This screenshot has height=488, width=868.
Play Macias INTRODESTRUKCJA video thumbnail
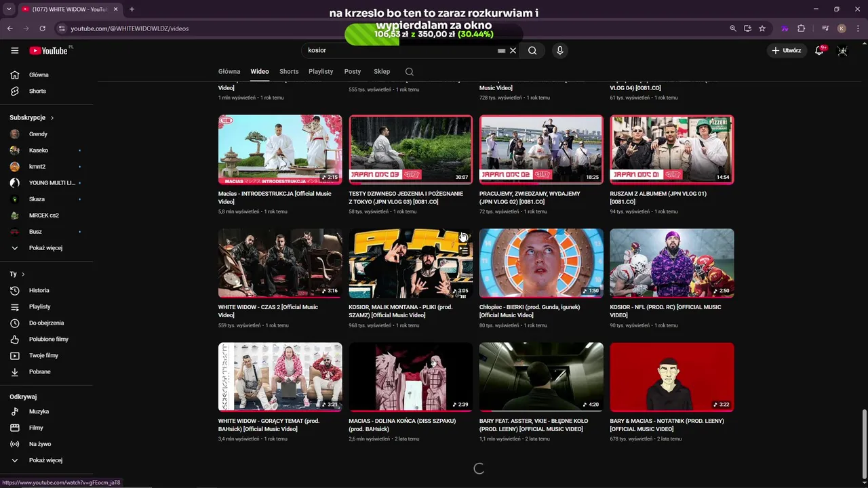280,150
